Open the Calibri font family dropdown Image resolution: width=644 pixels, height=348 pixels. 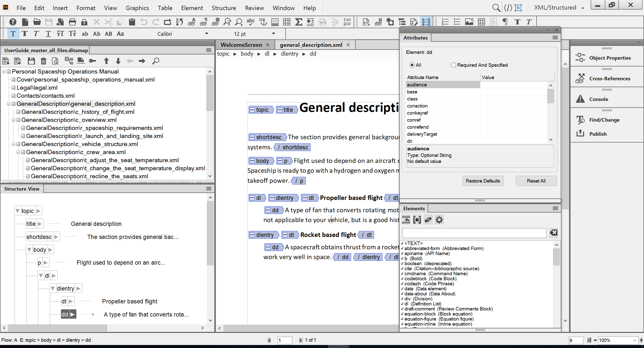click(x=206, y=33)
